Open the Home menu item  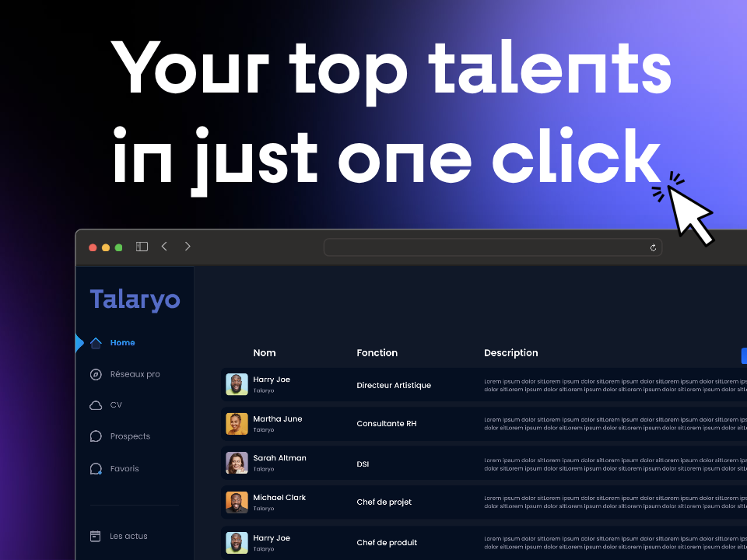click(x=122, y=343)
